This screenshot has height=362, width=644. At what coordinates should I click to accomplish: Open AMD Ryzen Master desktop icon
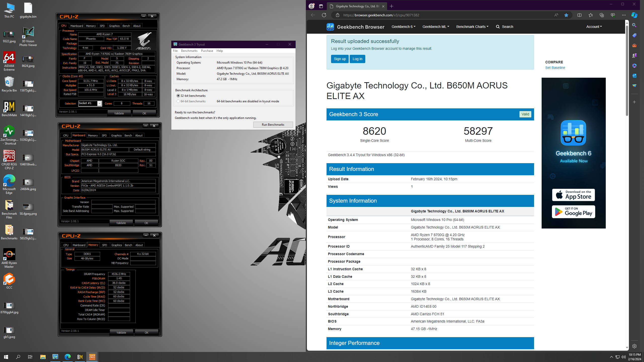[9, 258]
